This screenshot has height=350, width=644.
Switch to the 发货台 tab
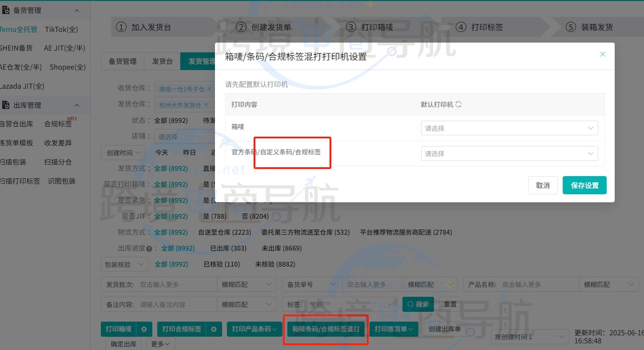162,61
